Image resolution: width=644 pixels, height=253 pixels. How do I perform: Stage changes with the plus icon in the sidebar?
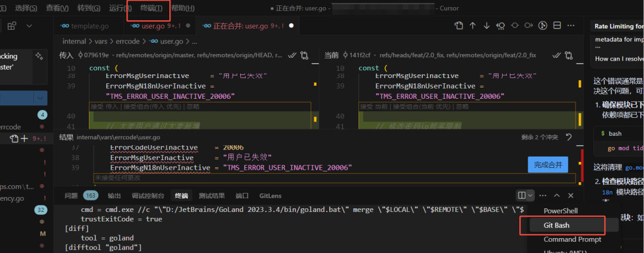24,139
